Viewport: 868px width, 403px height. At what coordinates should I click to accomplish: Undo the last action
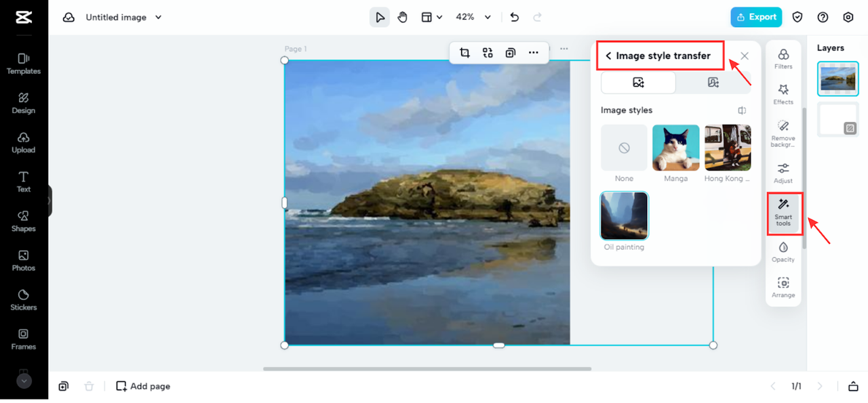[515, 18]
